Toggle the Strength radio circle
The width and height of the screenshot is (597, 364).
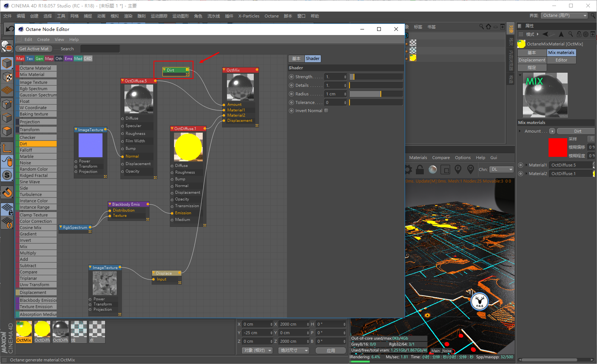(x=291, y=77)
